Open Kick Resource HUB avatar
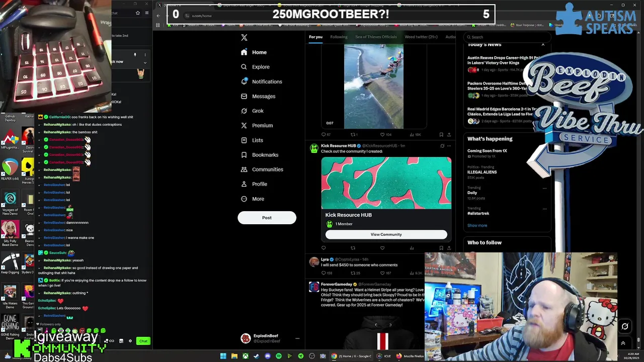Image resolution: width=644 pixels, height=362 pixels. (314, 148)
